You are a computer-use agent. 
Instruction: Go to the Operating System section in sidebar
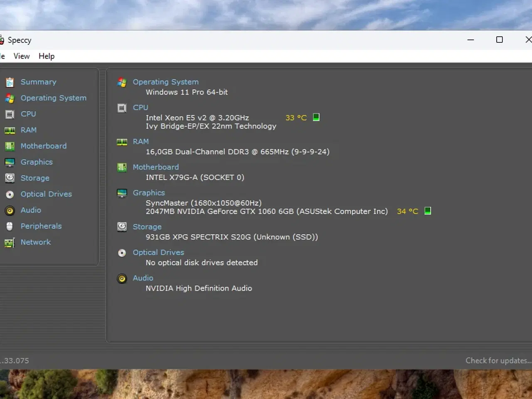(54, 98)
